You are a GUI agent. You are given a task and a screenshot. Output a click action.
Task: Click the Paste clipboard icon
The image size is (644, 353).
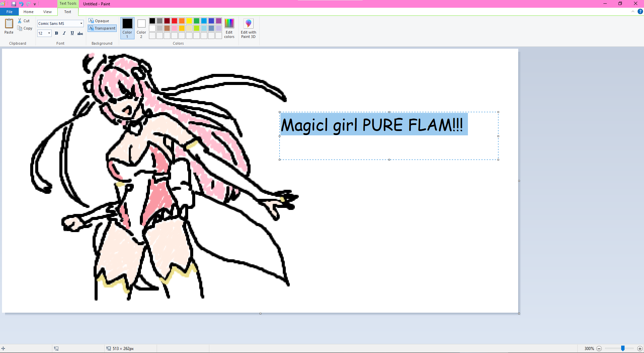pyautogui.click(x=9, y=26)
